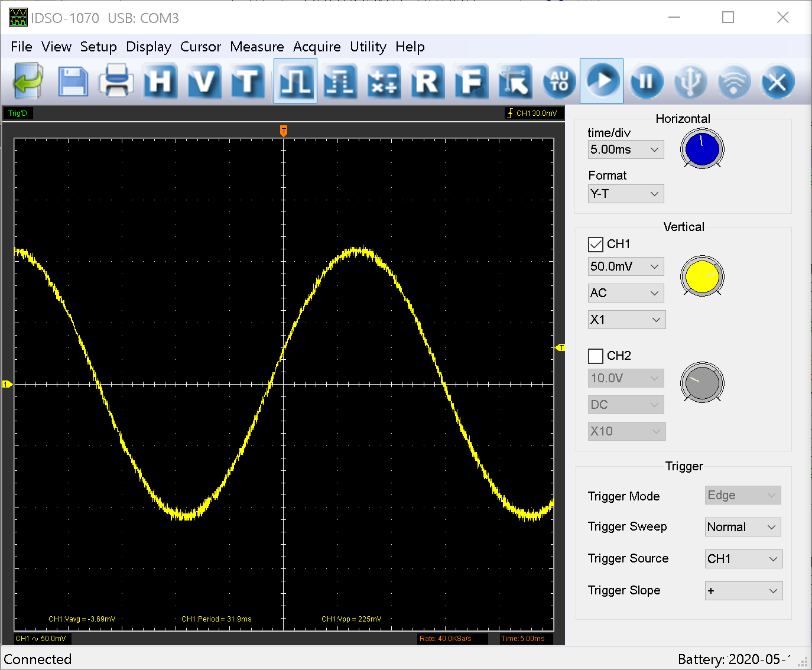Click the floppy disk save icon
Image resolution: width=812 pixels, height=670 pixels.
(73, 81)
